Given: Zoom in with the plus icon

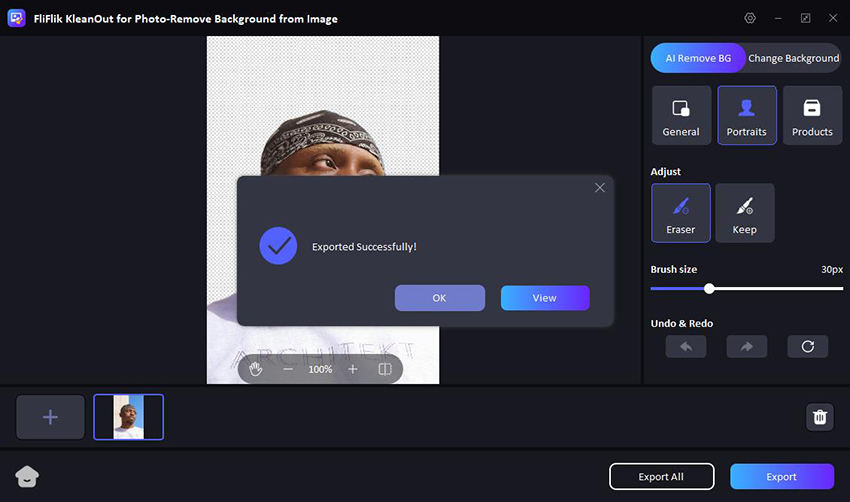Looking at the screenshot, I should click(x=352, y=369).
